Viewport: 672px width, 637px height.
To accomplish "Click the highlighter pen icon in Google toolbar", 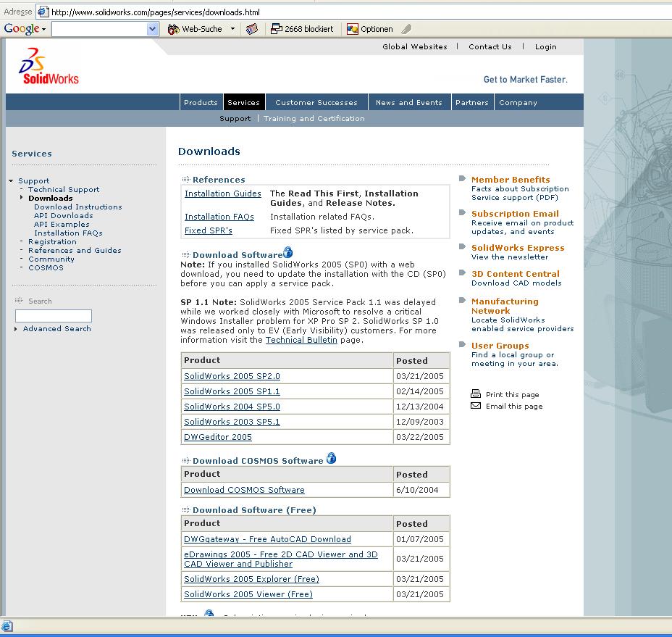I will coord(406,29).
